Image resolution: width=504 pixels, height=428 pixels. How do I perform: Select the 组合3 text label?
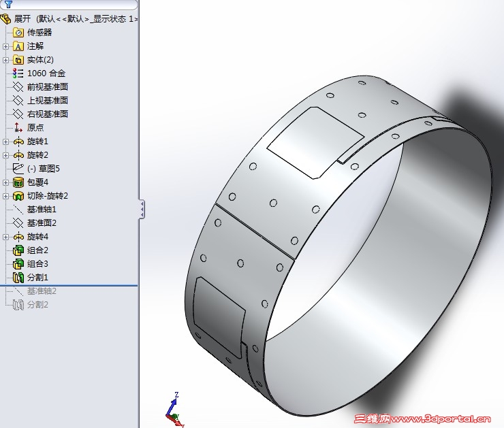pyautogui.click(x=37, y=264)
